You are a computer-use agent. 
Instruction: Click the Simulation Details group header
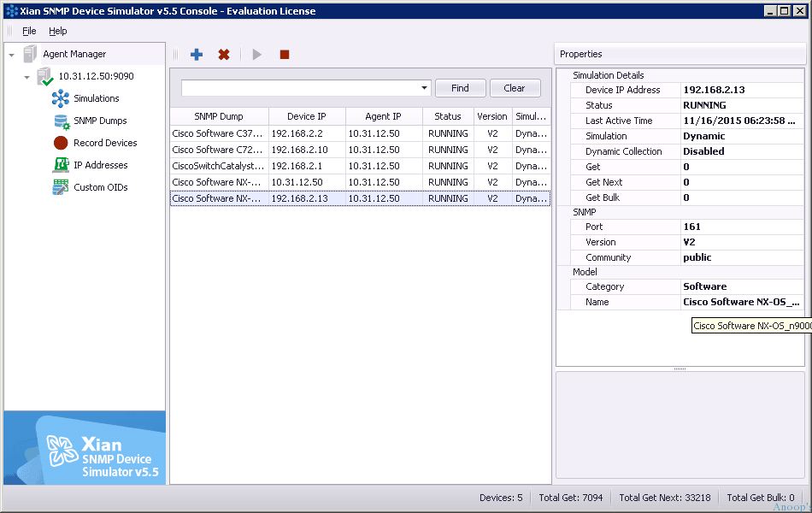click(x=609, y=75)
